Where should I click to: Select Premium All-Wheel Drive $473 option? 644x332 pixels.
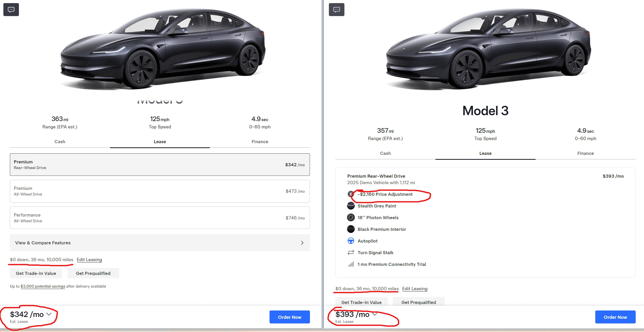click(x=160, y=191)
